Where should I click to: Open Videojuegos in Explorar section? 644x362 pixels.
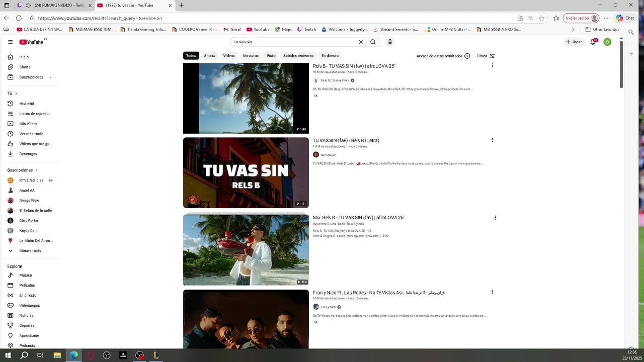click(x=29, y=305)
